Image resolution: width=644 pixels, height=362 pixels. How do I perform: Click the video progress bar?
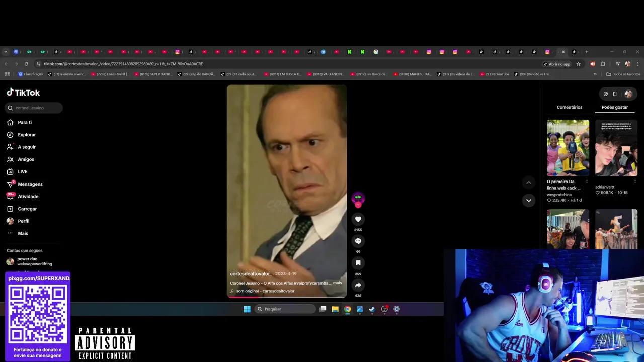click(287, 297)
